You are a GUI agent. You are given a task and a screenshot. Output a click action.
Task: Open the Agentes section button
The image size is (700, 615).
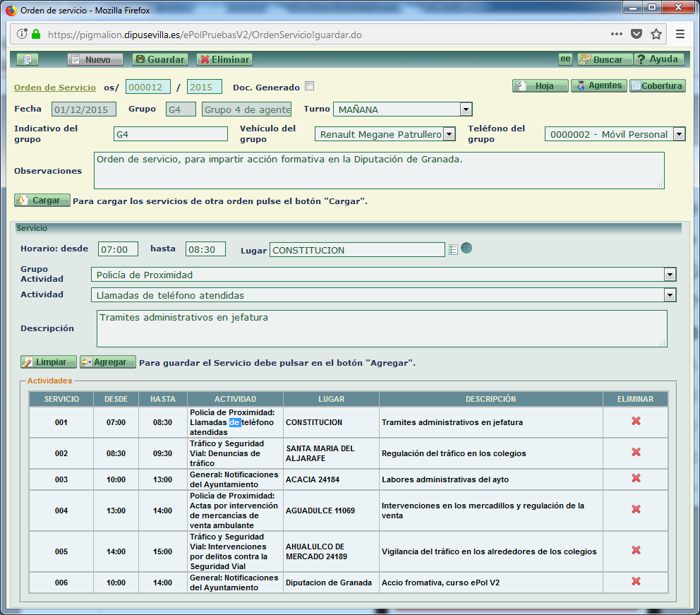(x=599, y=85)
